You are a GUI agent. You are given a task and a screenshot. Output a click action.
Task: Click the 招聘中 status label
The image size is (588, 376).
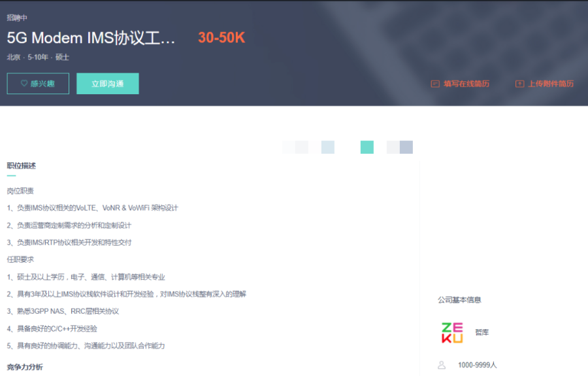[17, 18]
